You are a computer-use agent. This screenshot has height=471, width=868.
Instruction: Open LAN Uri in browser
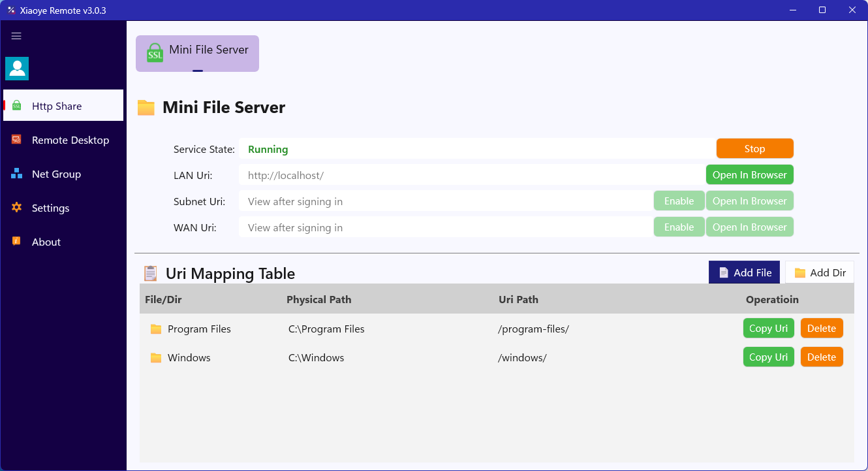point(749,174)
